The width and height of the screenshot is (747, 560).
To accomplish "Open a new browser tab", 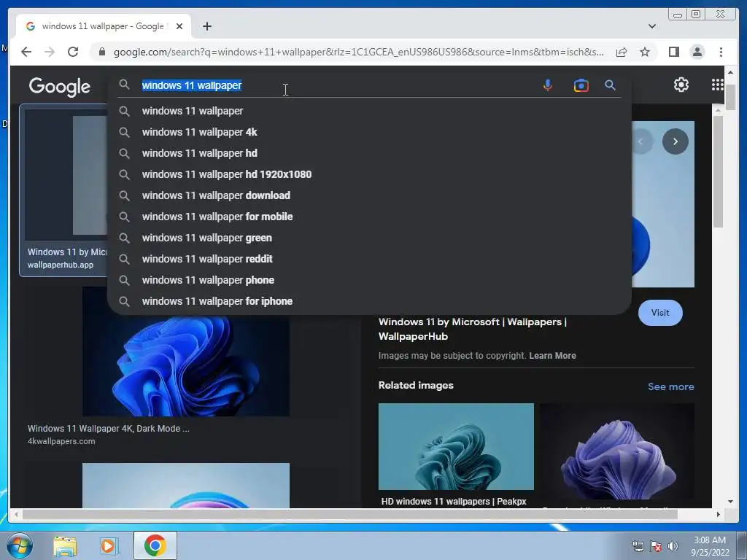I will pyautogui.click(x=206, y=26).
